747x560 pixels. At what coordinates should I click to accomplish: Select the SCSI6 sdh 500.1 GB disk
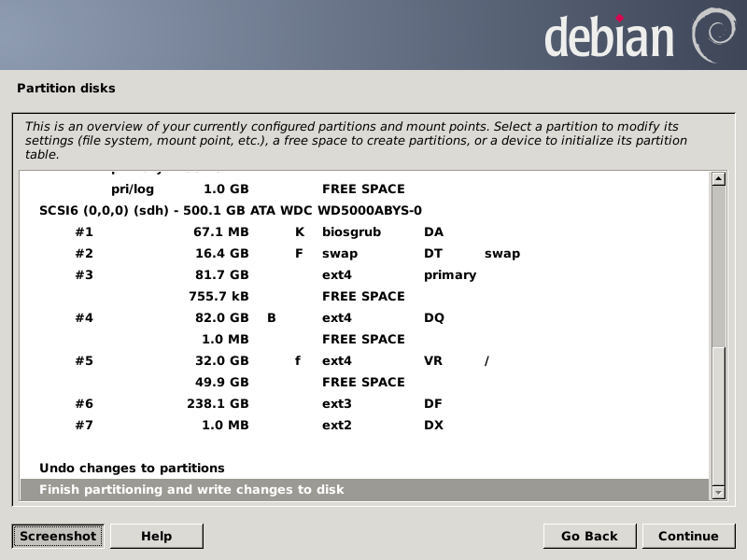pos(231,210)
